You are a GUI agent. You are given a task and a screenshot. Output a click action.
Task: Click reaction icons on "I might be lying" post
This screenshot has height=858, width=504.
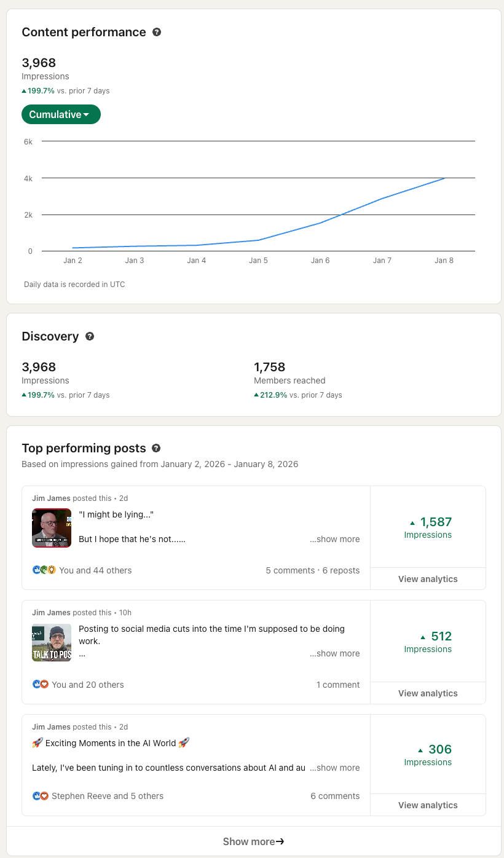pos(44,570)
